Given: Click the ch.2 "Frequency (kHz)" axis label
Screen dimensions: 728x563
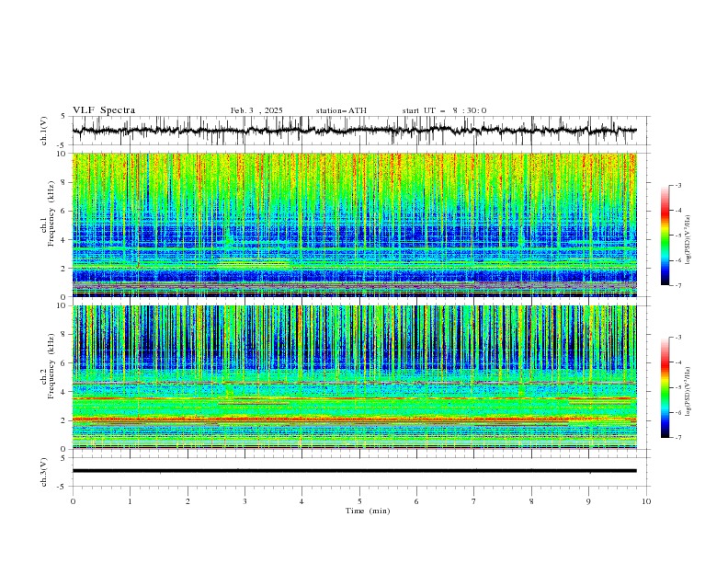Looking at the screenshot, I should click(x=51, y=366).
